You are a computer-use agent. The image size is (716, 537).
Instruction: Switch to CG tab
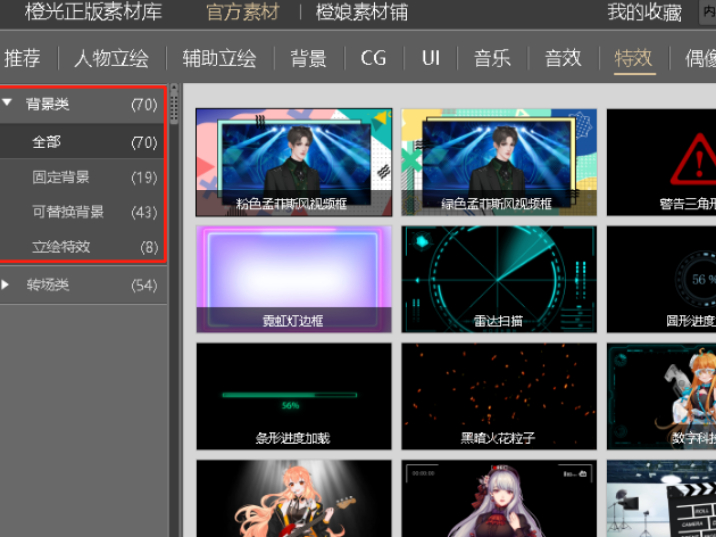(x=374, y=58)
